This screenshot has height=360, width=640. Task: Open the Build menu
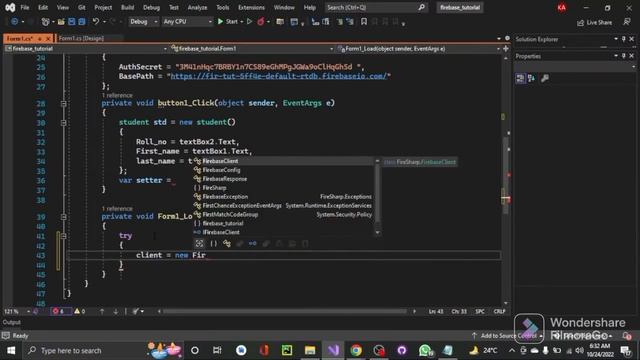click(x=127, y=7)
